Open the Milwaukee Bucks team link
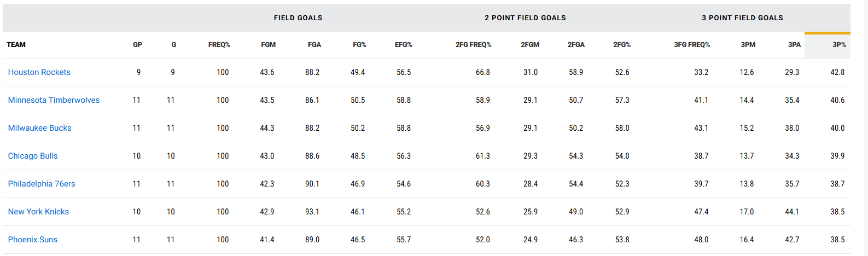Screen dimensions: 868x256 [x=39, y=128]
